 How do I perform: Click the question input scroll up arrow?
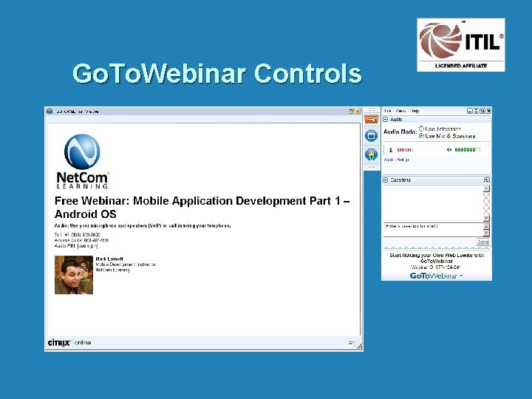coord(486,226)
